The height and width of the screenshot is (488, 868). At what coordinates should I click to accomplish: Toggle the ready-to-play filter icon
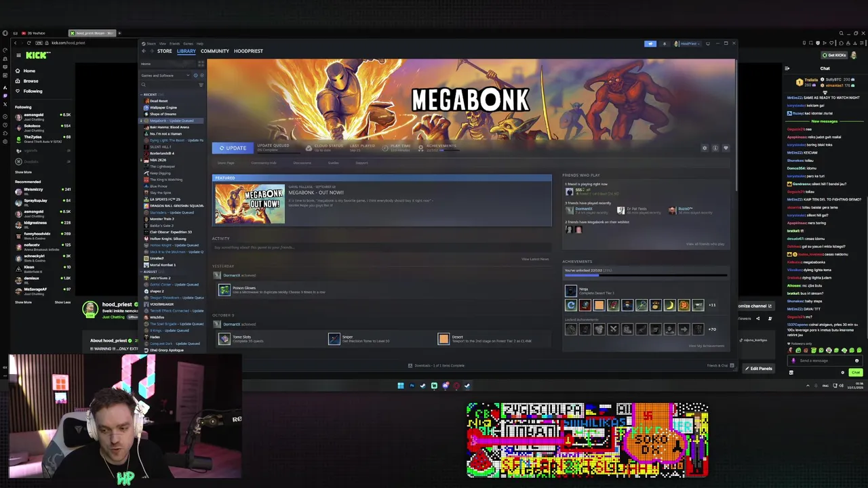click(201, 75)
